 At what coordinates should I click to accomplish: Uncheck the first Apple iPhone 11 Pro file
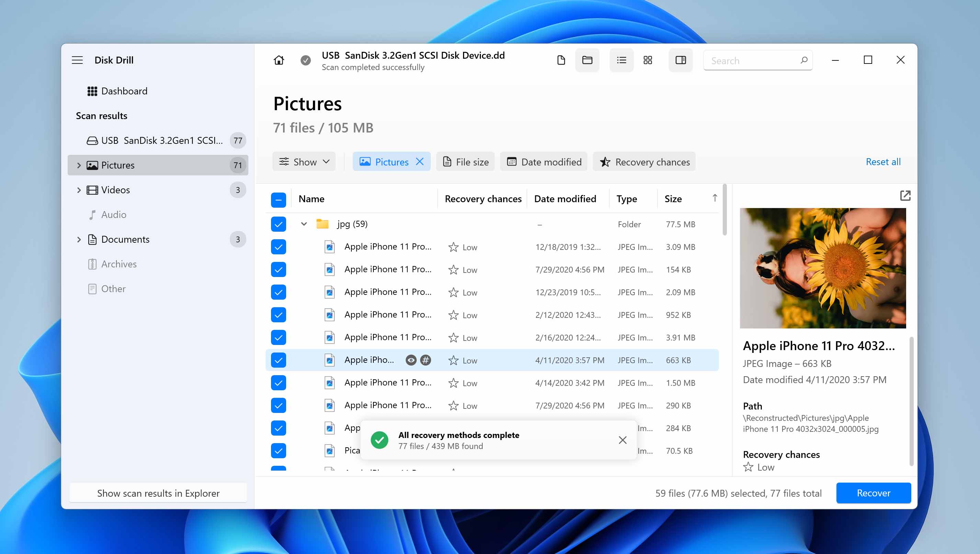pyautogui.click(x=278, y=246)
